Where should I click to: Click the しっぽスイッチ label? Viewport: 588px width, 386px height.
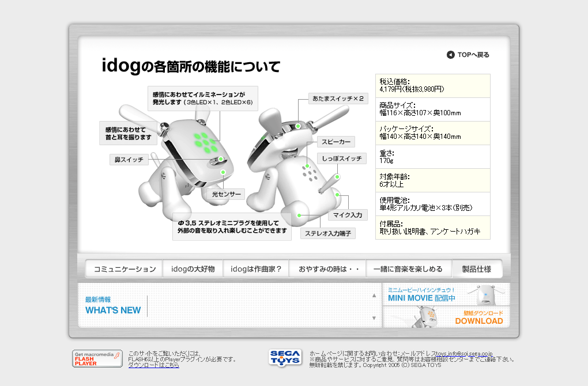(342, 158)
